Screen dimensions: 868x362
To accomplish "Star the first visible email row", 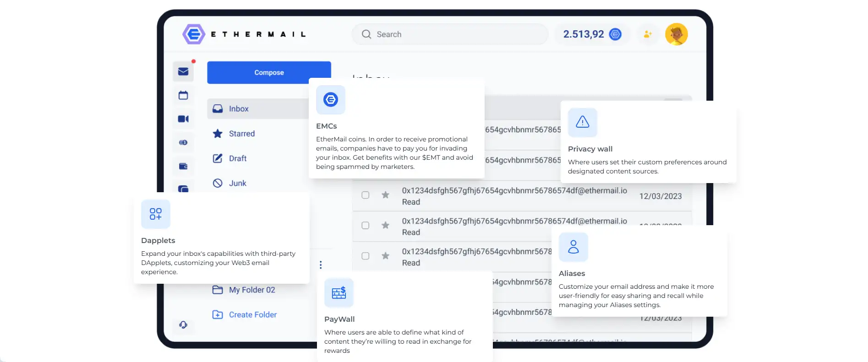I will click(x=386, y=195).
